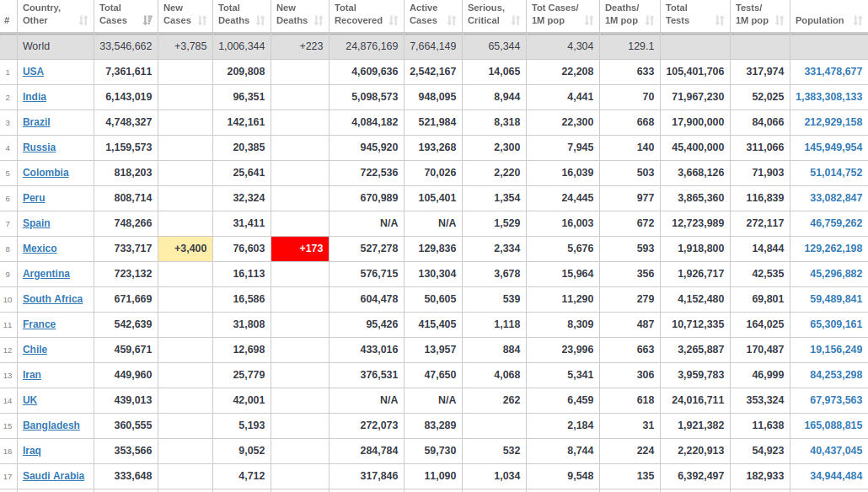The width and height of the screenshot is (868, 492).
Task: Click World new cases +3,785 value
Action: click(x=190, y=46)
